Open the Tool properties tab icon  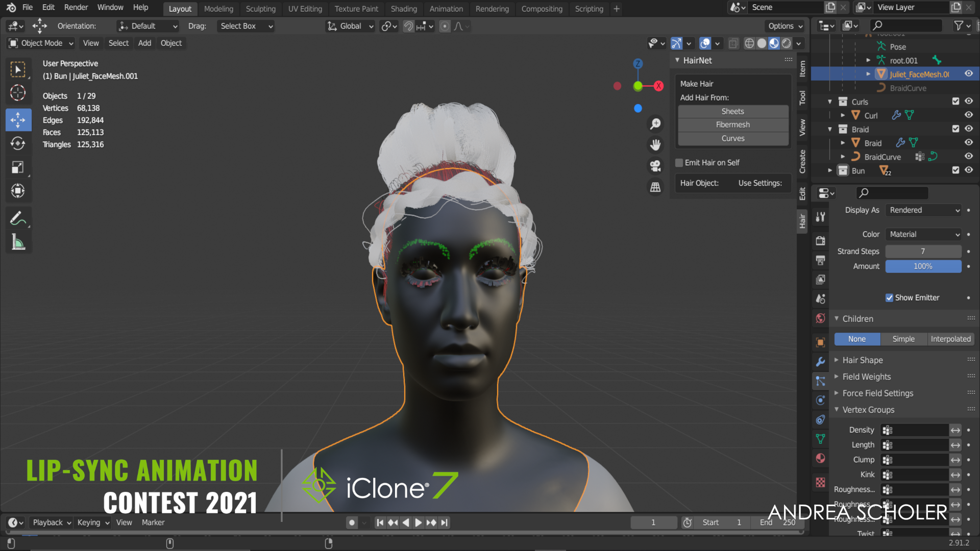pos(820,217)
